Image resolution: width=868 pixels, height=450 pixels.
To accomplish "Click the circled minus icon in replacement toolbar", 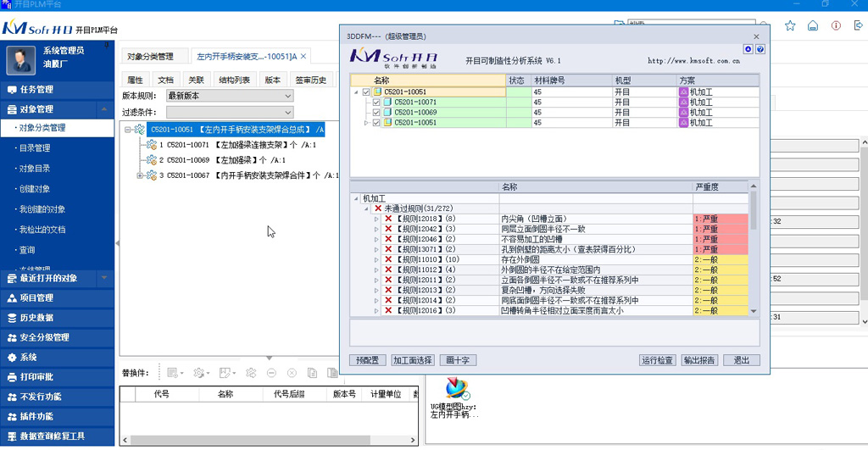I will [271, 373].
